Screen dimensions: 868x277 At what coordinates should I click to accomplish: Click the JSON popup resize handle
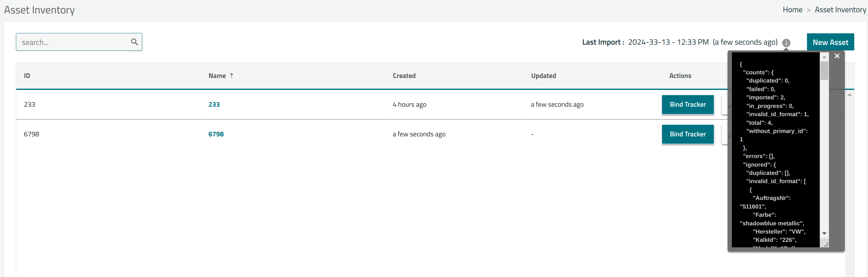[826, 244]
